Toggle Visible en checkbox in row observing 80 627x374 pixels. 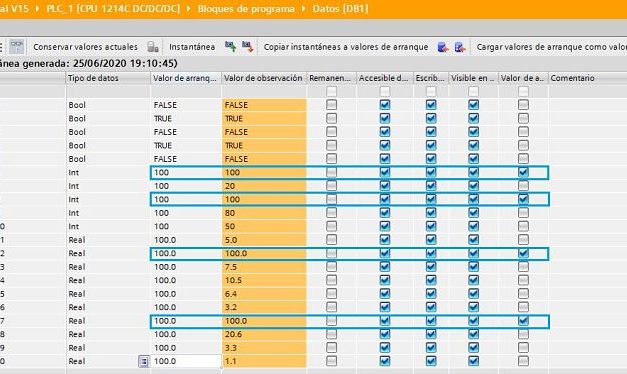click(473, 213)
